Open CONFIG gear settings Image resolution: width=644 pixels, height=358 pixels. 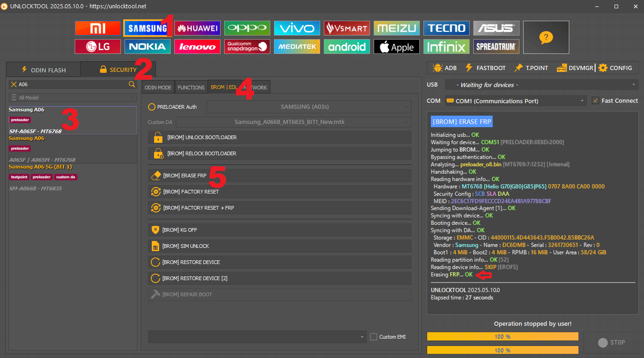tap(615, 68)
